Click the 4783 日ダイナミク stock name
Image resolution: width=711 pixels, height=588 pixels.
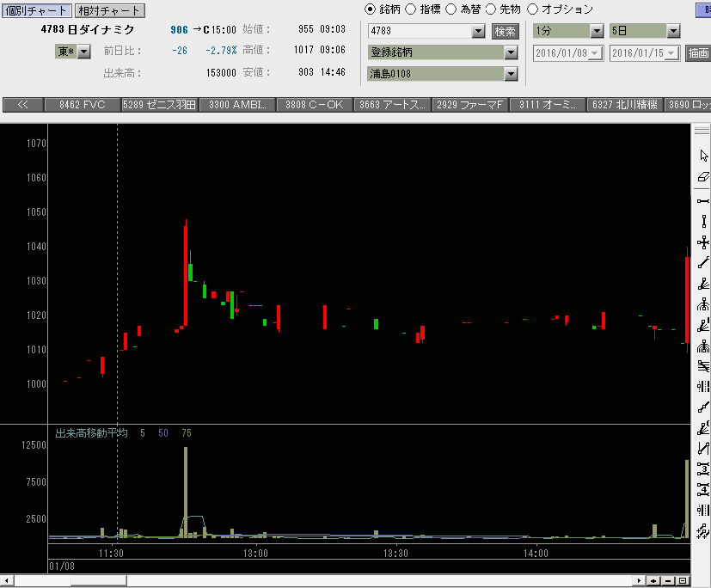pyautogui.click(x=88, y=29)
